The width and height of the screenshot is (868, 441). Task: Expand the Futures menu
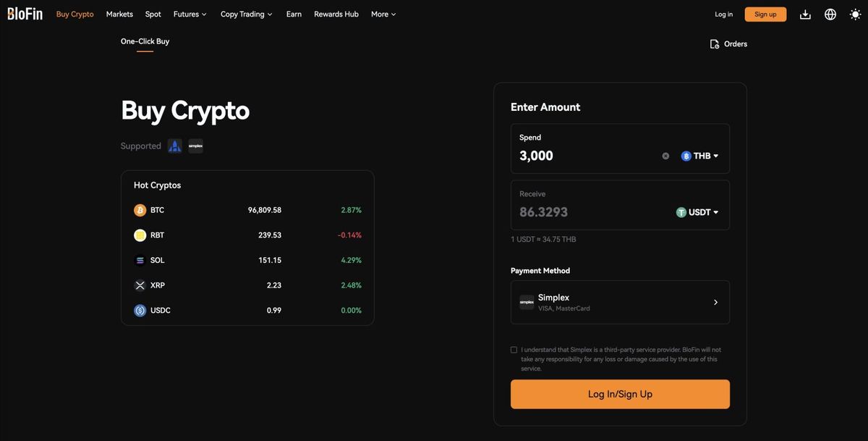pos(190,14)
